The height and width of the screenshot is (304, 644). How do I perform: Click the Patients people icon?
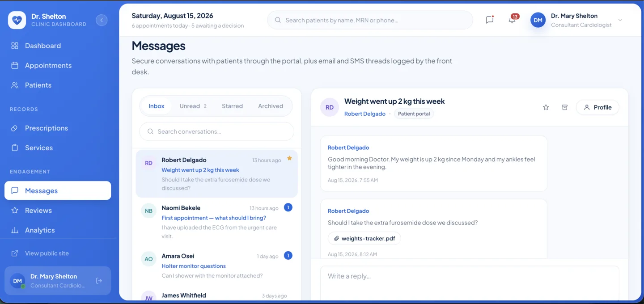(15, 85)
